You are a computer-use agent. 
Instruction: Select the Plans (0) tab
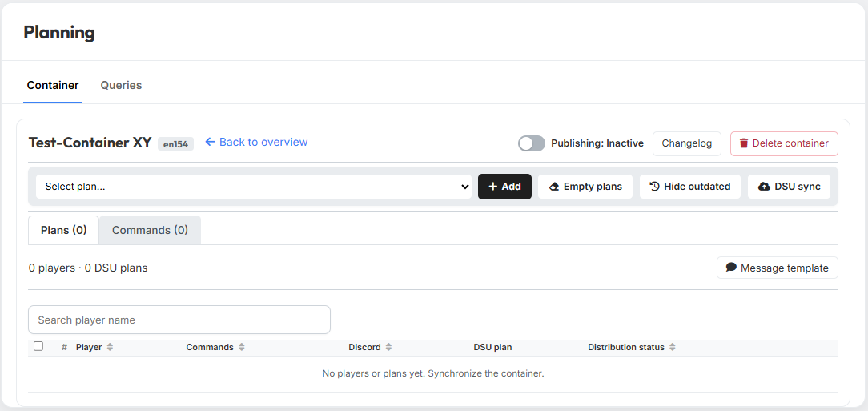(x=64, y=230)
